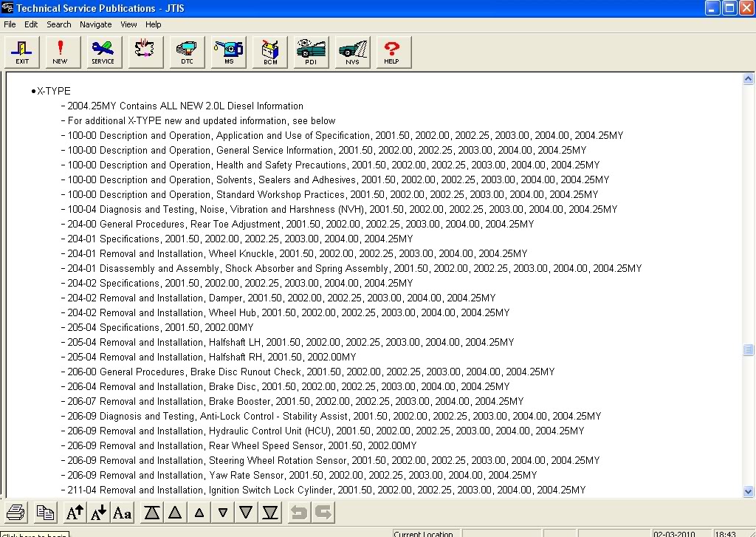Viewport: 756px width, 537px height.
Task: Click the copy document icon
Action: point(45,513)
